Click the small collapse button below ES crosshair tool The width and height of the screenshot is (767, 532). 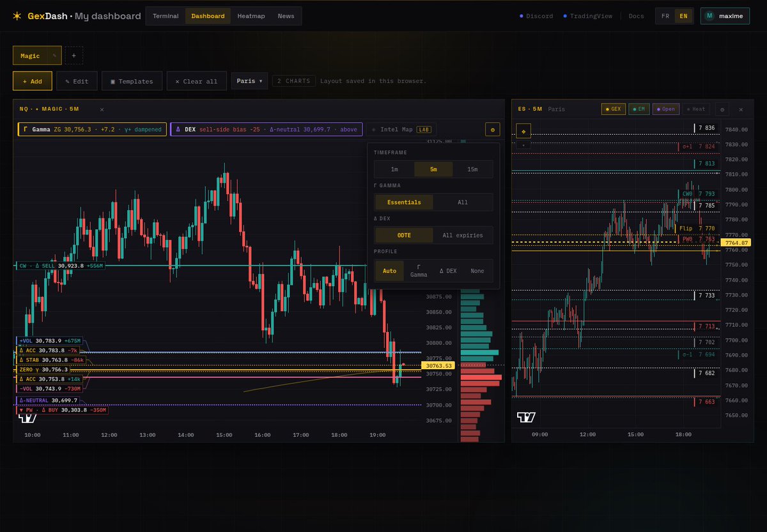click(523, 145)
